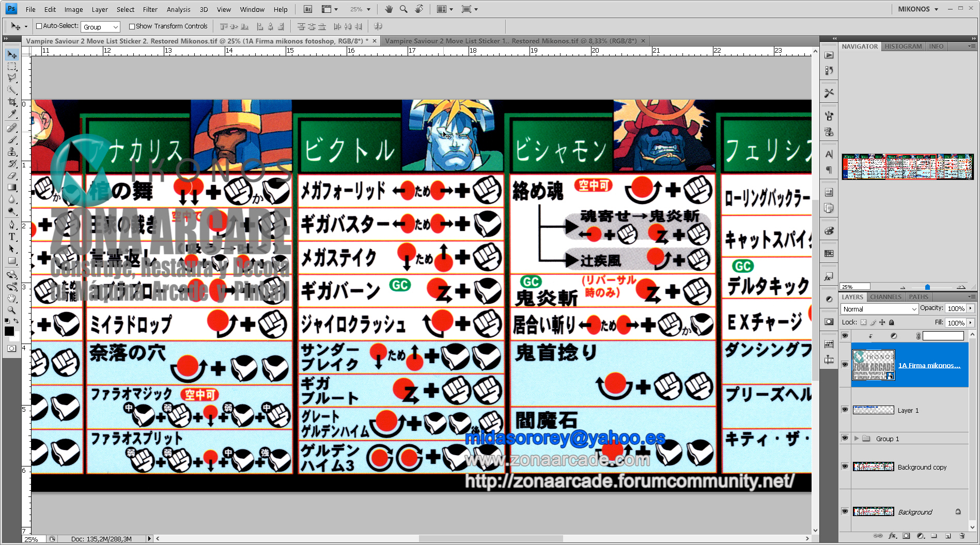
Task: Choose the Horizontal Type tool
Action: point(11,237)
